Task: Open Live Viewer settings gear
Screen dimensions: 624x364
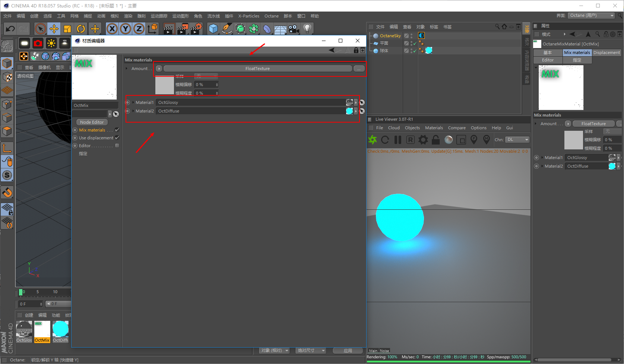Action: pyautogui.click(x=423, y=140)
